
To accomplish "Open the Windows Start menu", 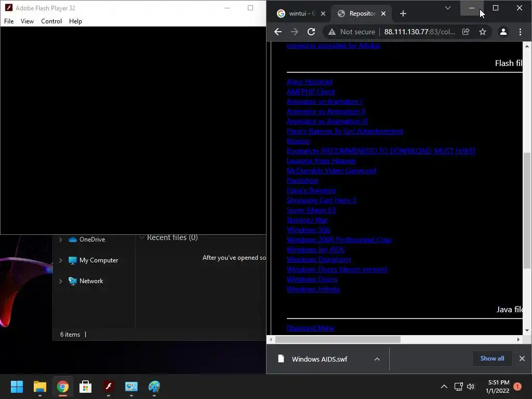I will point(17,387).
